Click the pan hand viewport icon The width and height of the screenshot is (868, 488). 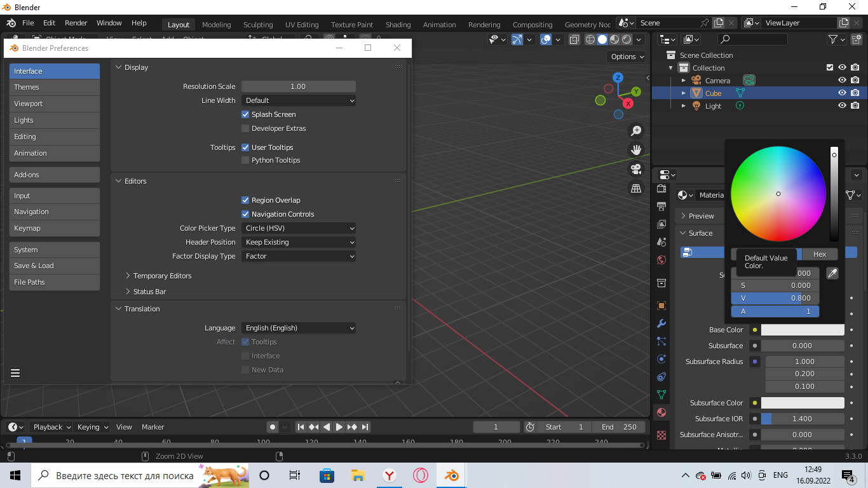pos(635,150)
